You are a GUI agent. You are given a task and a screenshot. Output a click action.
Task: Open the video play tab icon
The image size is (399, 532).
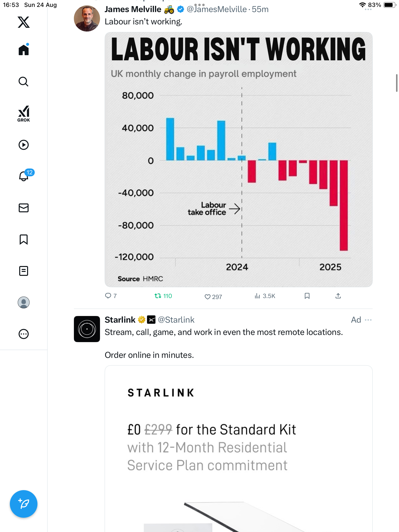24,145
